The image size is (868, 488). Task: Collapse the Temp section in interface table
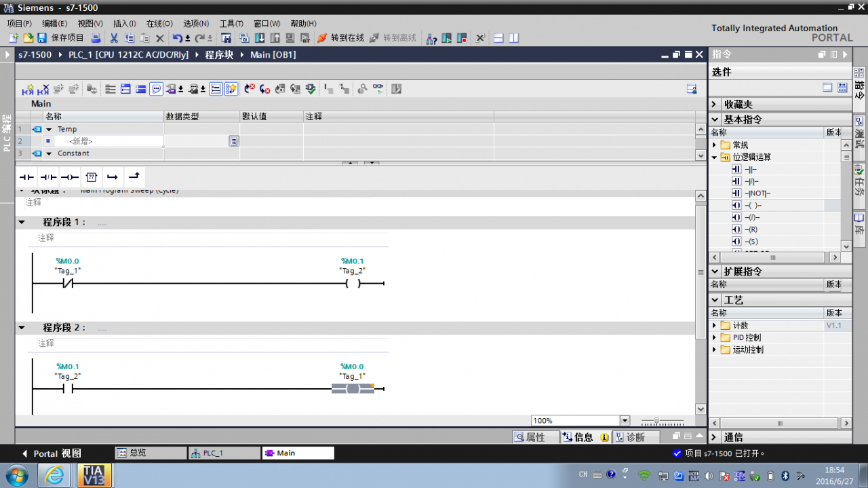pos(50,129)
